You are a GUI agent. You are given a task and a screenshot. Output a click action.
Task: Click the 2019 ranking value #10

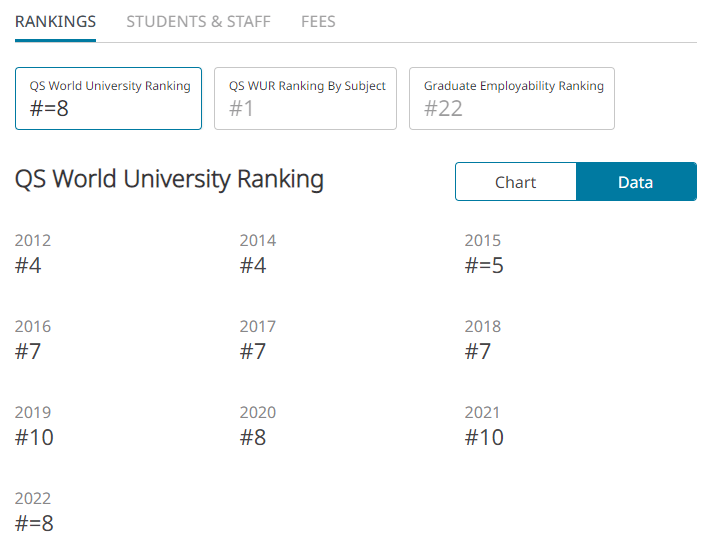[34, 437]
